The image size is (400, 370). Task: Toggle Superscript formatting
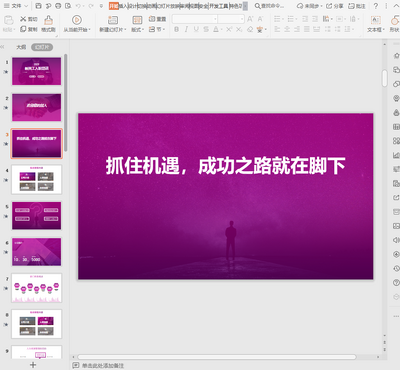pos(229,29)
